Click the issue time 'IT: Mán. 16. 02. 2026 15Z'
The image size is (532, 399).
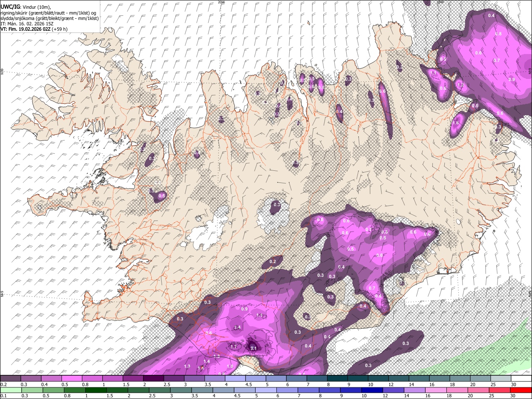[x=27, y=24]
